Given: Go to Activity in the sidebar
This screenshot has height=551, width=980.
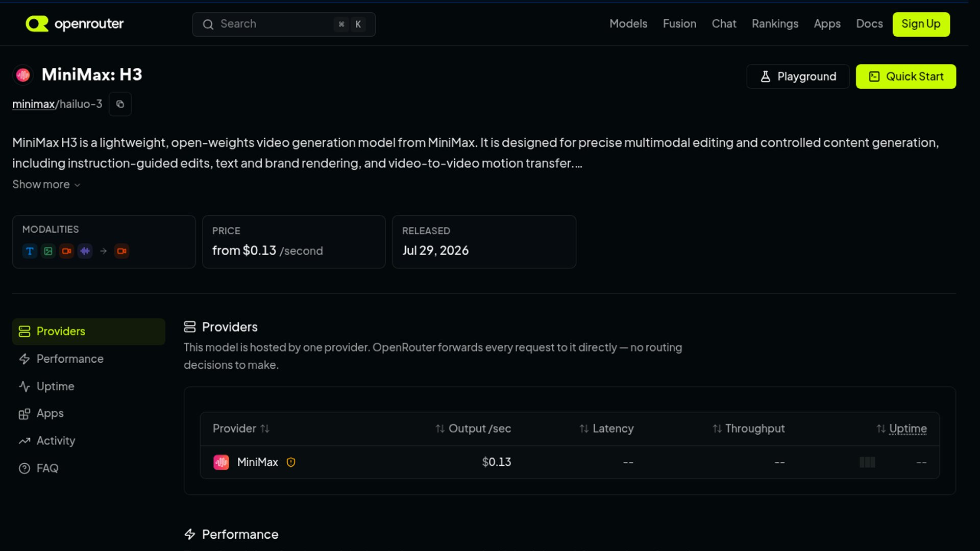Looking at the screenshot, I should click(x=89, y=441).
